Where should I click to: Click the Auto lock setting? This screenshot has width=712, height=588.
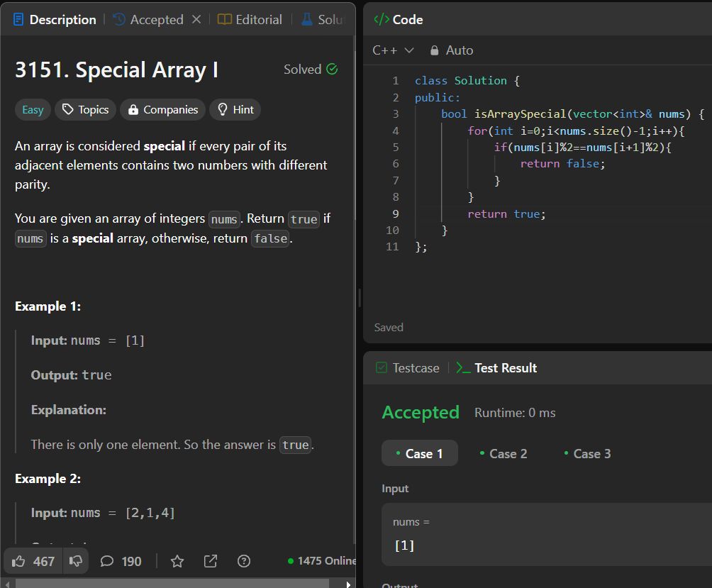pos(451,50)
